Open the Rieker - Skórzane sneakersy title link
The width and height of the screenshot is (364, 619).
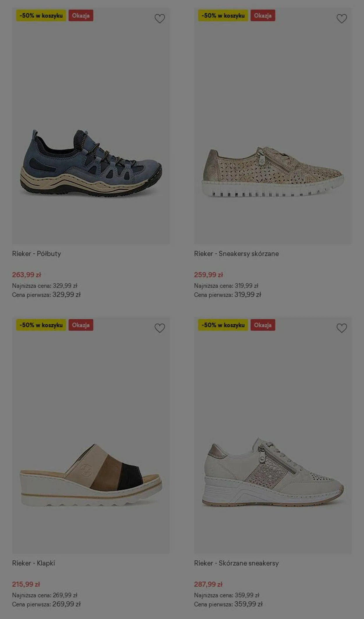click(x=236, y=563)
